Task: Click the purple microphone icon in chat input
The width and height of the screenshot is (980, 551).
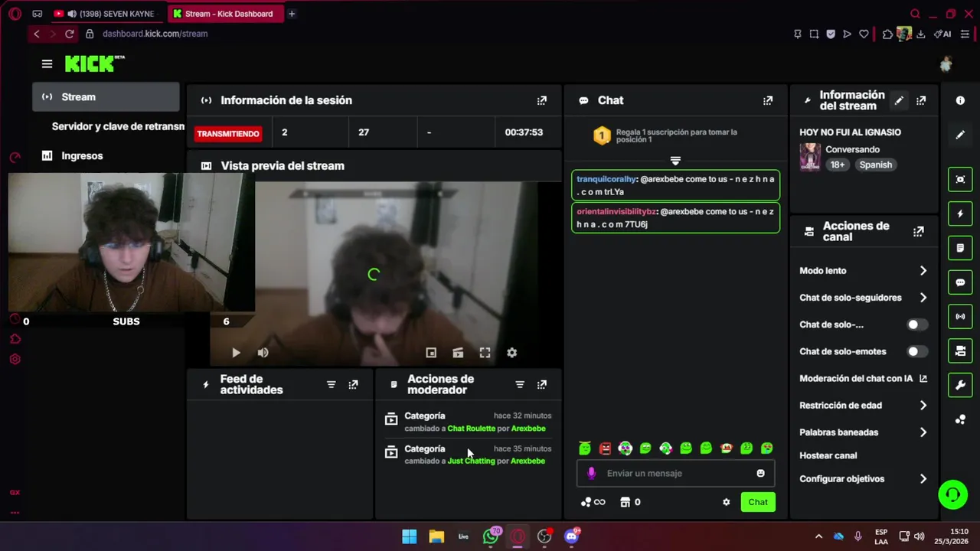Action: point(591,473)
